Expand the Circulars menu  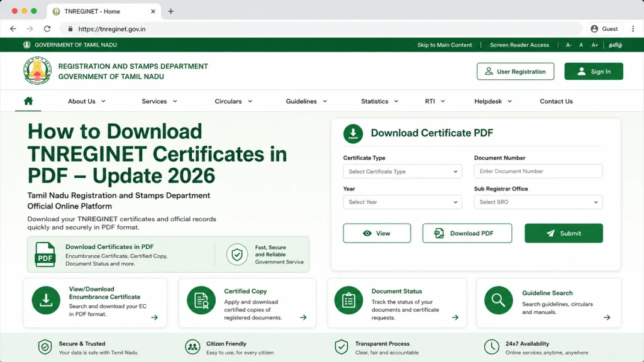pos(233,101)
